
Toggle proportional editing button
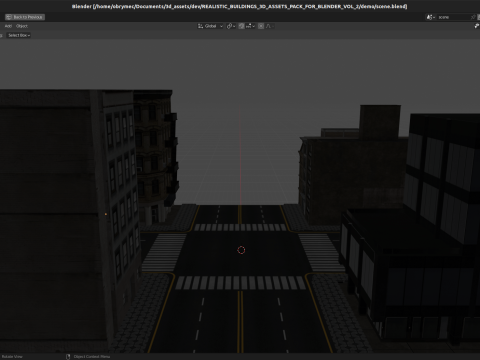pyautogui.click(x=261, y=26)
